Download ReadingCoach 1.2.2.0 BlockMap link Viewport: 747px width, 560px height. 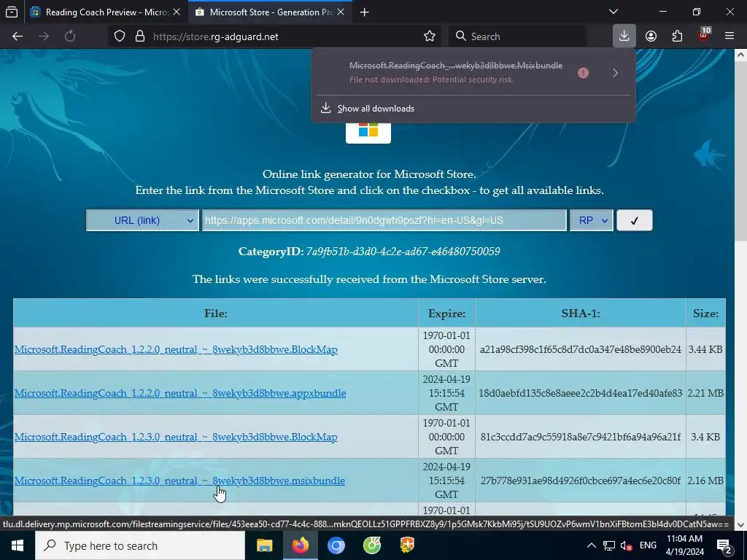[176, 349]
